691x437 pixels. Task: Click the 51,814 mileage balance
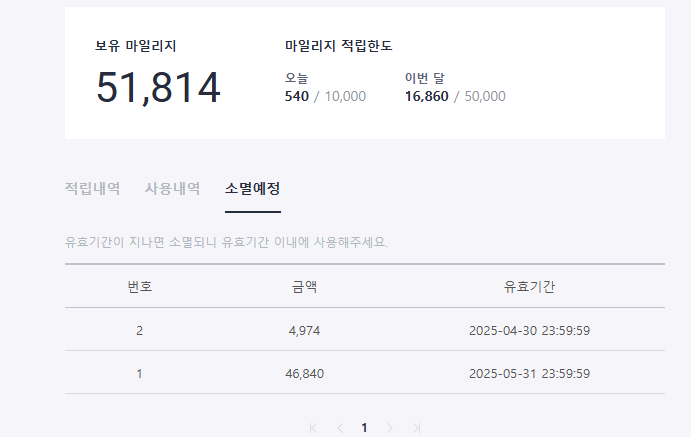158,88
